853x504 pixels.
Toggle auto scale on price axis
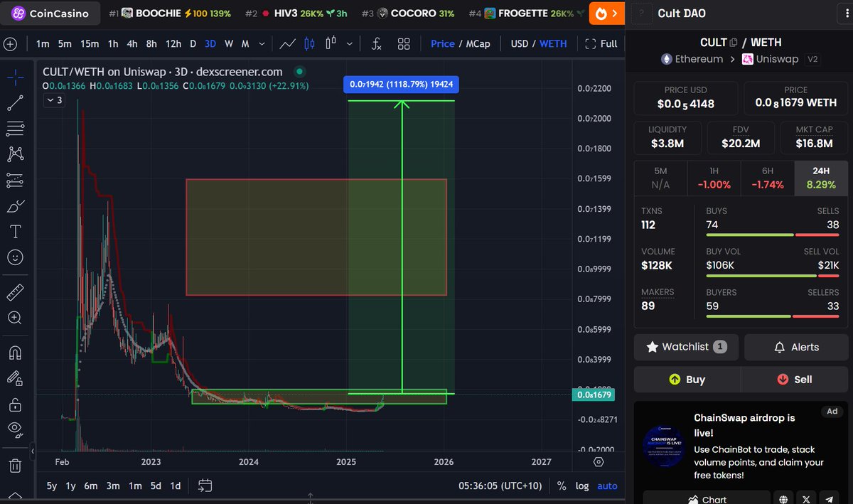pos(607,486)
